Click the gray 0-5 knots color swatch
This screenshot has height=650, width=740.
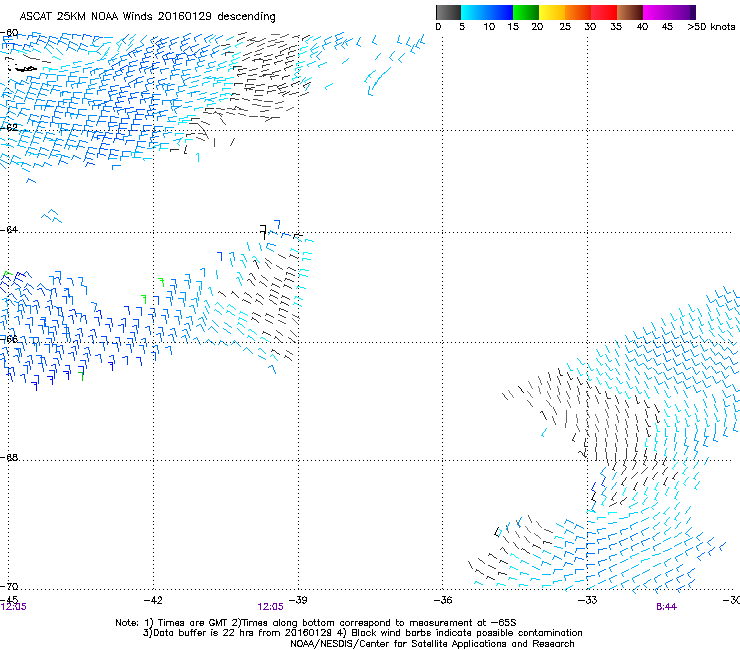click(x=448, y=12)
